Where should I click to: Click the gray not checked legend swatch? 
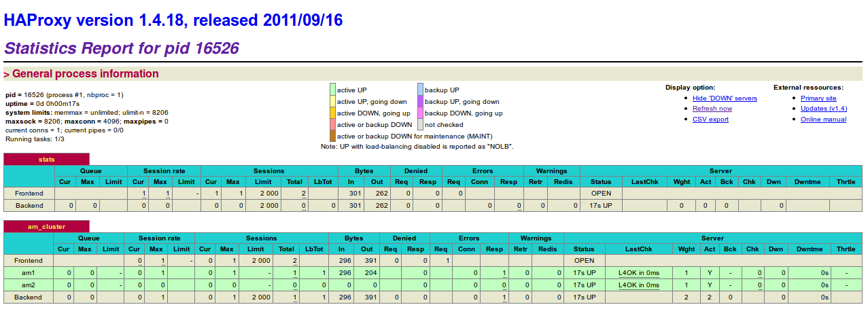421,124
